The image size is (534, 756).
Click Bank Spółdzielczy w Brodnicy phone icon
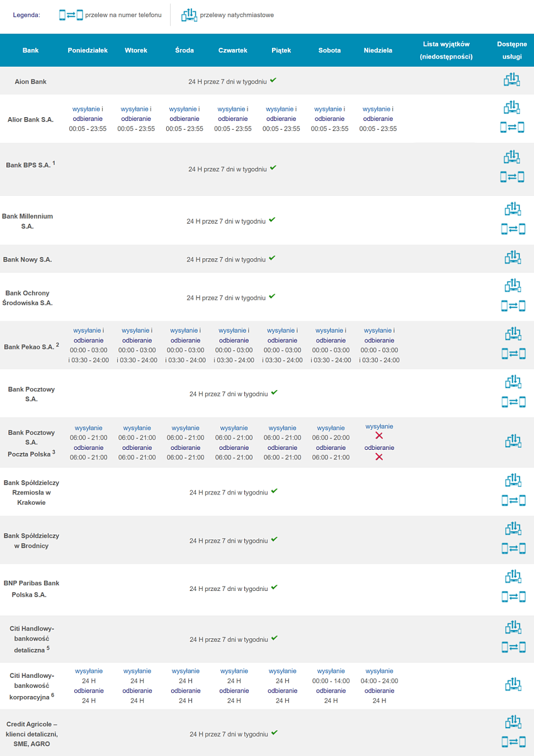[513, 549]
